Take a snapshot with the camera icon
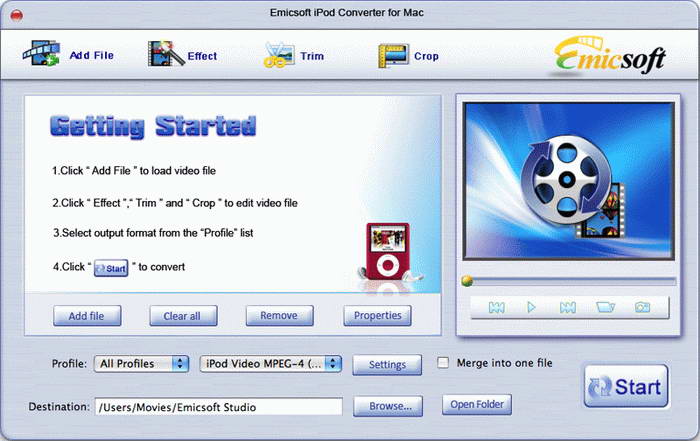Viewport: 700px width, 441px height. [642, 307]
